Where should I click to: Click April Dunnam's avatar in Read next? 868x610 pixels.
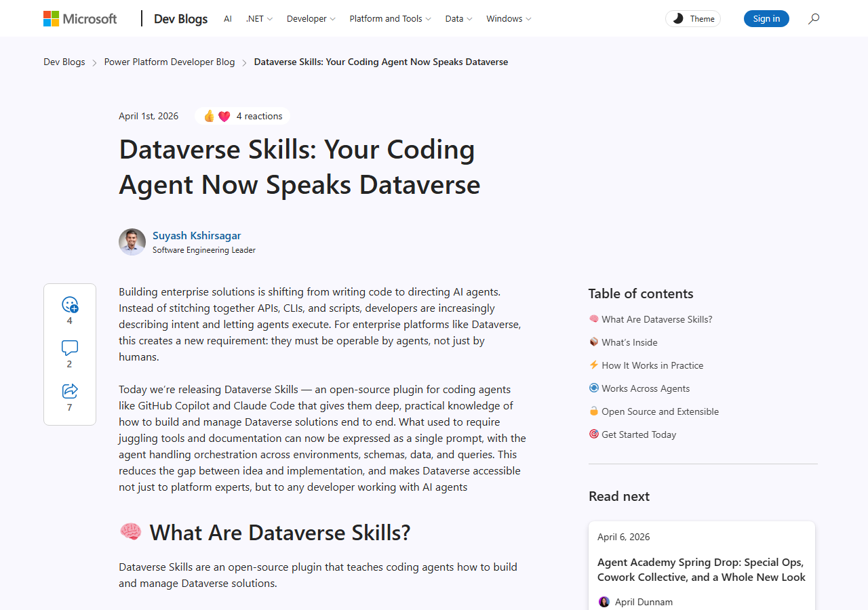tap(604, 602)
